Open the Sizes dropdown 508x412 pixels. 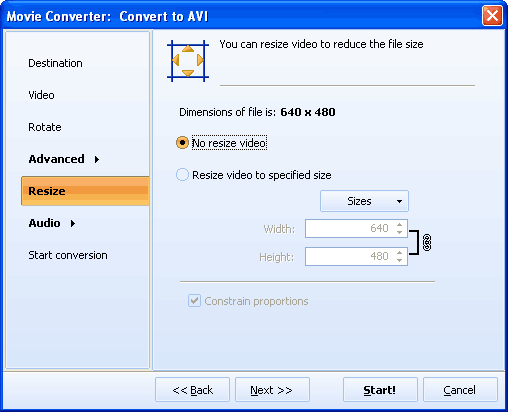[x=364, y=201]
